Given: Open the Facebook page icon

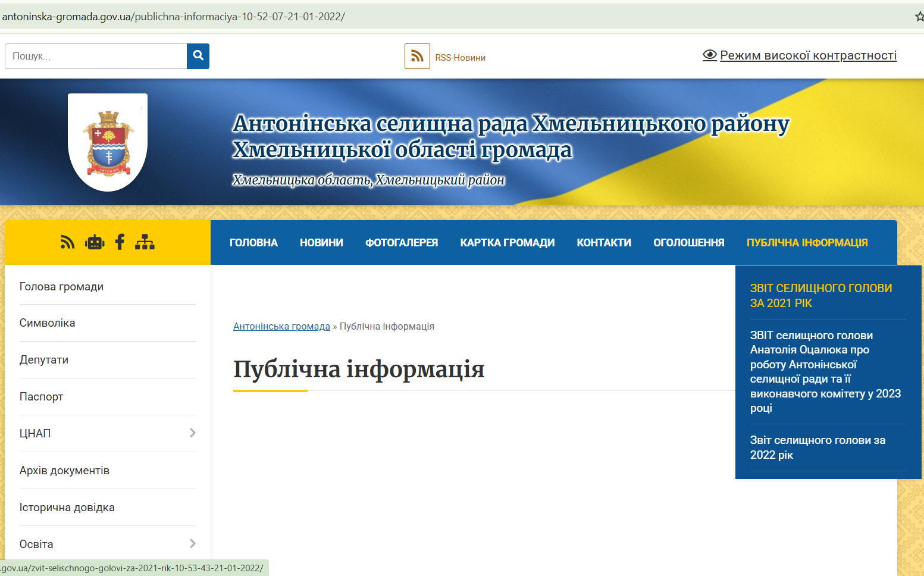Looking at the screenshot, I should [x=120, y=242].
